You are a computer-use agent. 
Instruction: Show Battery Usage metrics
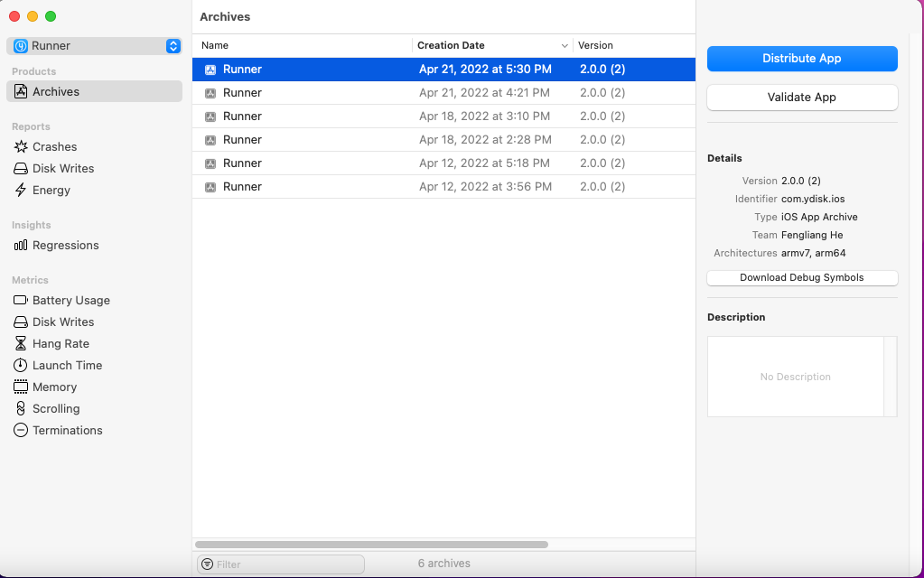(70, 300)
